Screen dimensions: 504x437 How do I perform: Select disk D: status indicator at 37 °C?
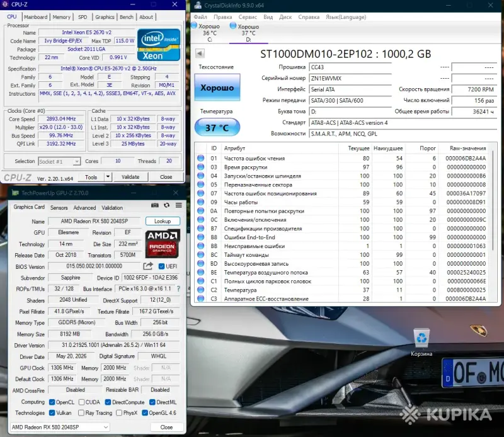[x=233, y=26]
